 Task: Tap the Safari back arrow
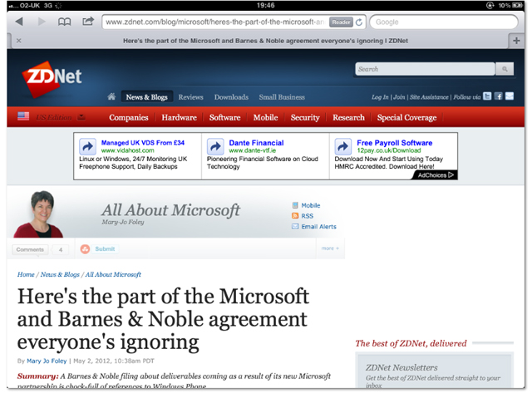19,22
